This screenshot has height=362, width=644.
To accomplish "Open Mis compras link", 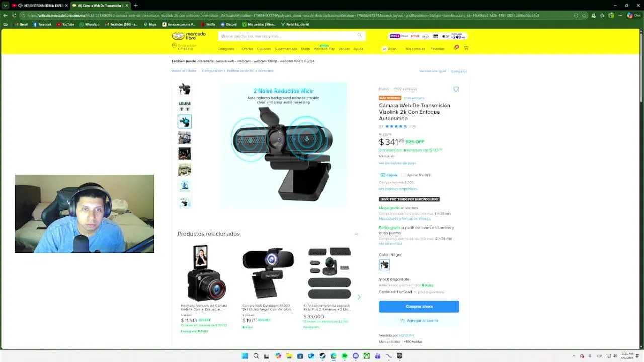I will tap(415, 49).
